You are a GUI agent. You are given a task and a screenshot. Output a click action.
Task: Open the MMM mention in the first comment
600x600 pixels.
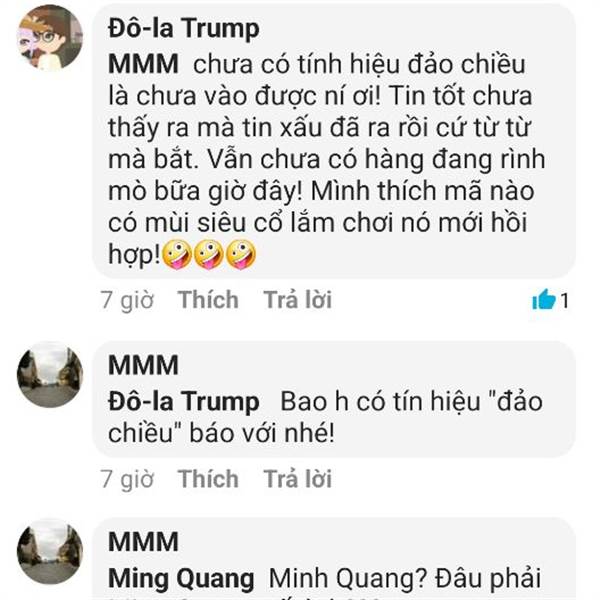[x=143, y=64]
